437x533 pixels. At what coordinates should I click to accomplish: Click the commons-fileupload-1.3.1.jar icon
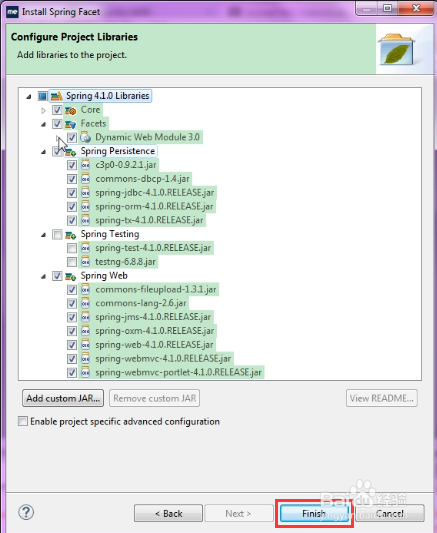tap(85, 290)
